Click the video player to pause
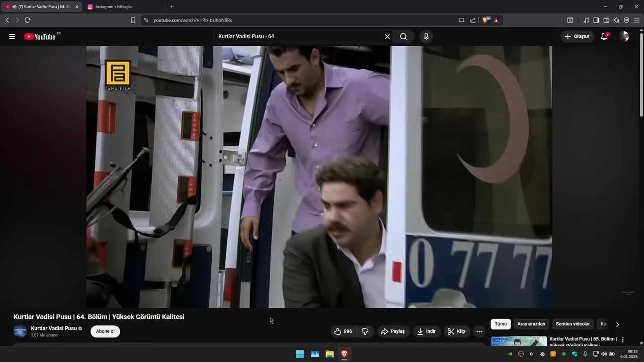Image resolution: width=644 pixels, height=362 pixels. pyautogui.click(x=319, y=177)
